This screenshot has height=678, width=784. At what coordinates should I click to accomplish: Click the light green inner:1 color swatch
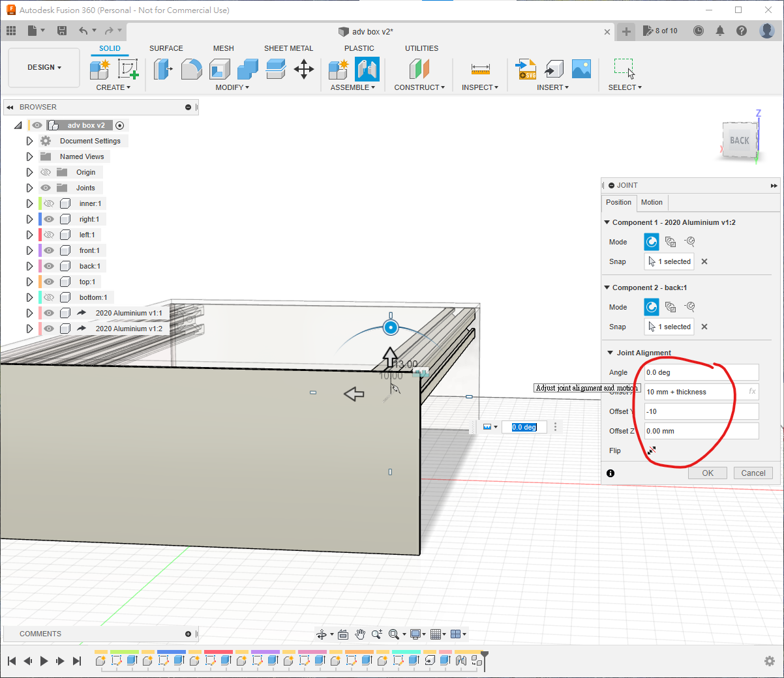coord(40,203)
